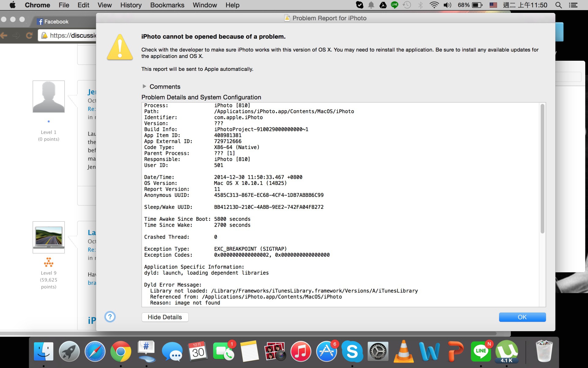Select the Path value /Applications/iPhoto.app text
The width and height of the screenshot is (588, 368).
coord(284,111)
